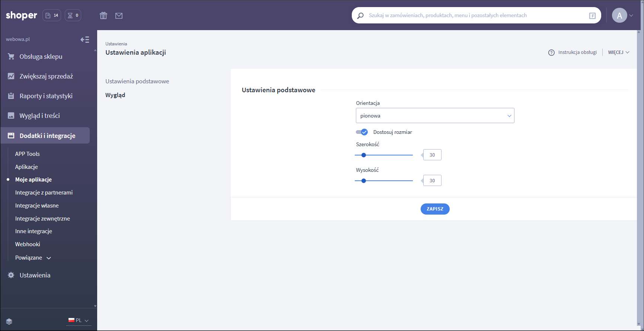Open Ustawienia via the gear icon
This screenshot has width=644, height=331.
coord(11,275)
